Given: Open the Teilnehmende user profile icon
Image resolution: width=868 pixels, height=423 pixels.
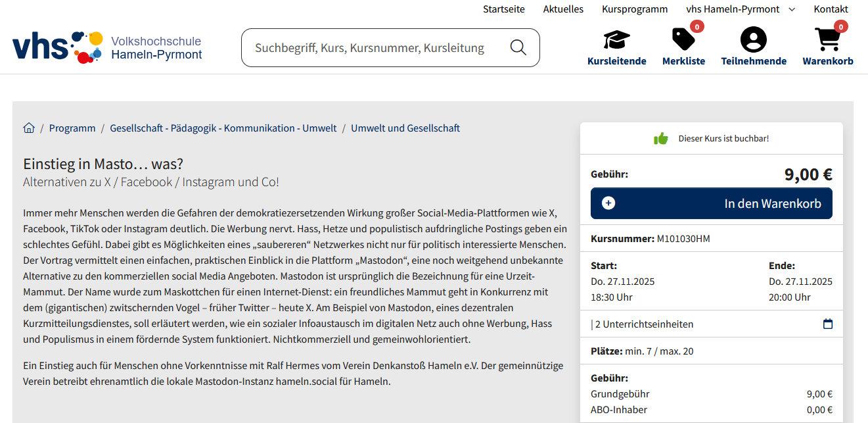Looking at the screenshot, I should pyautogui.click(x=753, y=41).
